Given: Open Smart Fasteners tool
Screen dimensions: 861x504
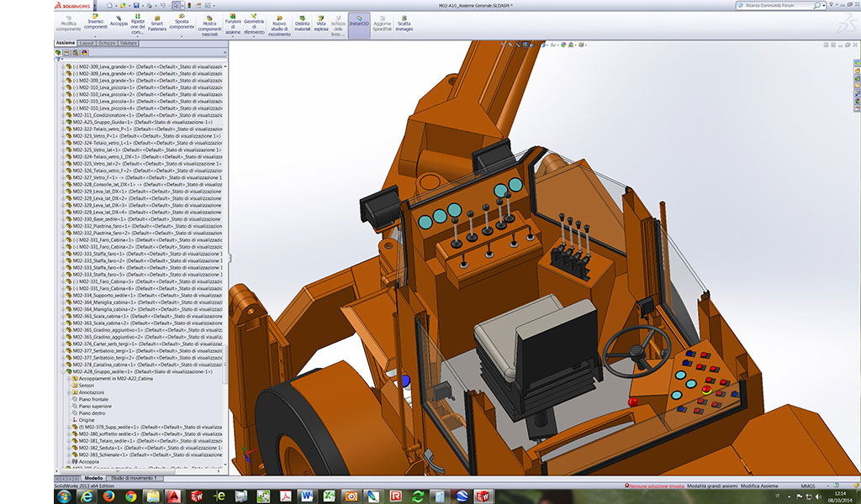Looking at the screenshot, I should (157, 24).
